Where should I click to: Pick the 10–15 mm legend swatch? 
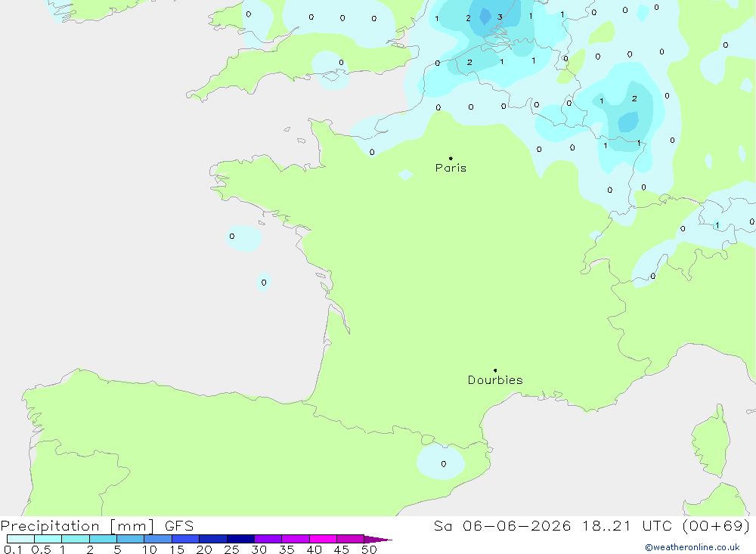pos(158,539)
